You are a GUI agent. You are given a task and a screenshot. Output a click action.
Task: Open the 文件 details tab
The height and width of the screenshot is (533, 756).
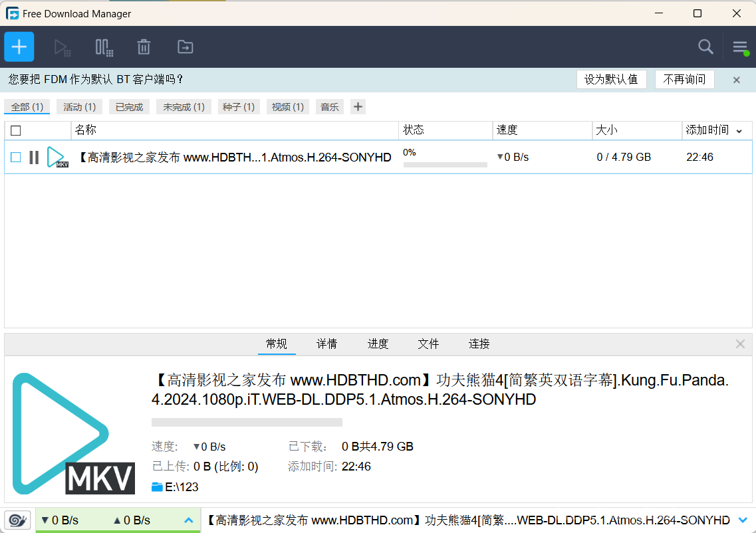(x=428, y=344)
